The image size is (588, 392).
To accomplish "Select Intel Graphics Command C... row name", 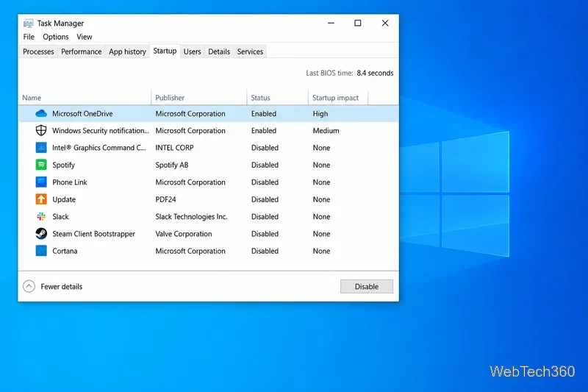I will tap(99, 148).
